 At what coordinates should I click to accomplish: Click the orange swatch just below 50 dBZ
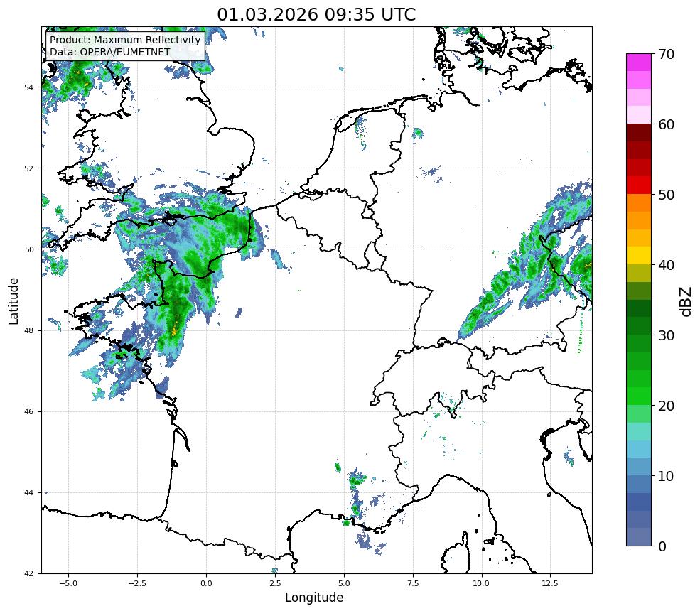coord(639,203)
